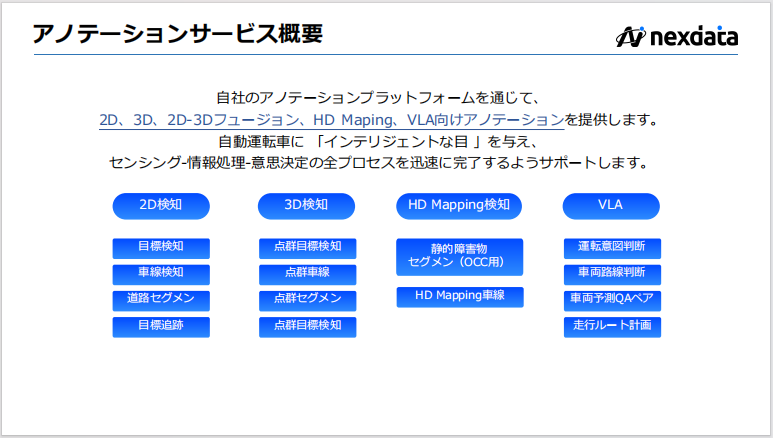Viewport: 773px width, 438px height.
Task: Open the underlined 2D、3D、2D-3Dフュージョン annotation link
Action: pos(332,120)
